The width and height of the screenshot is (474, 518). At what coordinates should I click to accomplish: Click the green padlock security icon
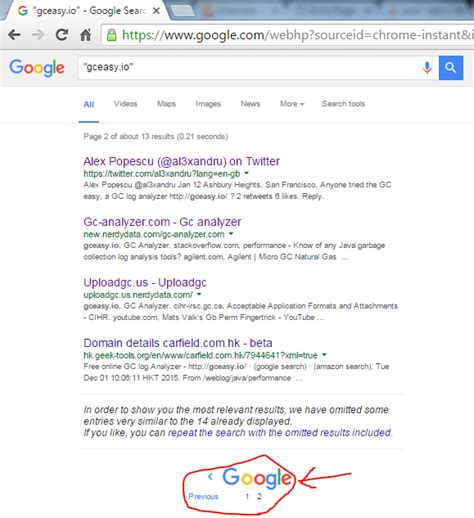click(112, 35)
